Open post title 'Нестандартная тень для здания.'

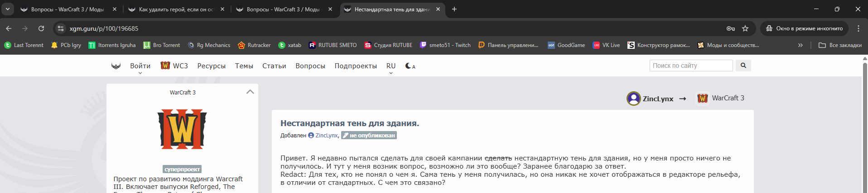(x=350, y=123)
